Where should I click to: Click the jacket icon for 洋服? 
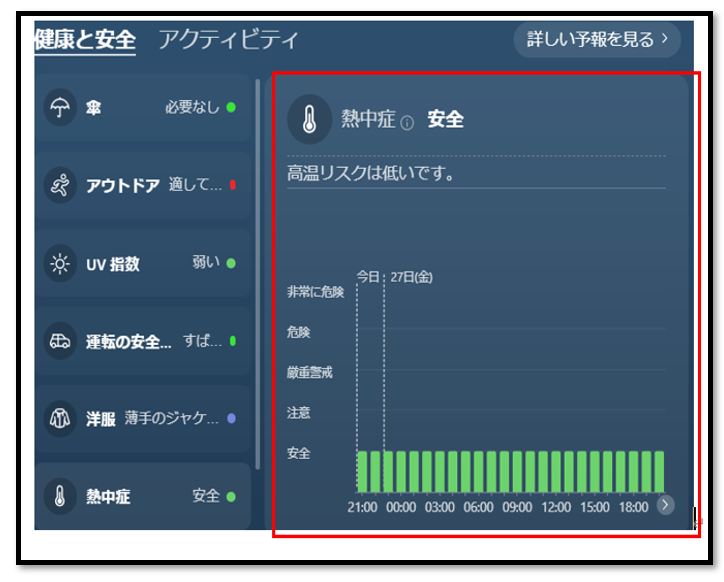click(60, 419)
